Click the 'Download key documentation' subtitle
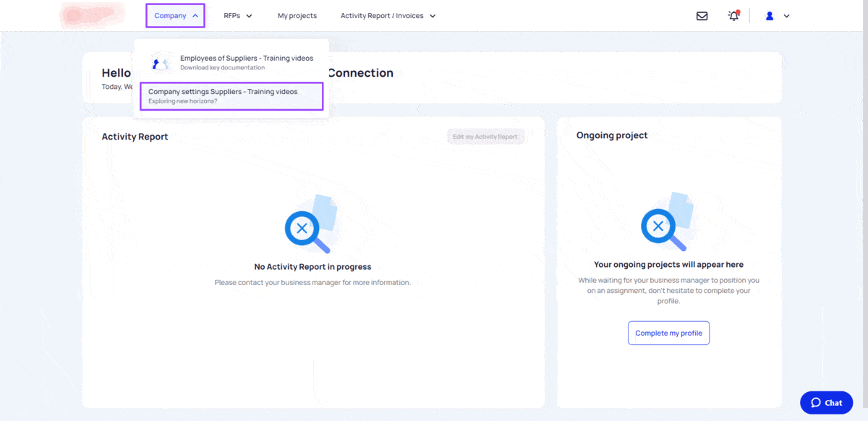The width and height of the screenshot is (868, 421). click(x=223, y=67)
